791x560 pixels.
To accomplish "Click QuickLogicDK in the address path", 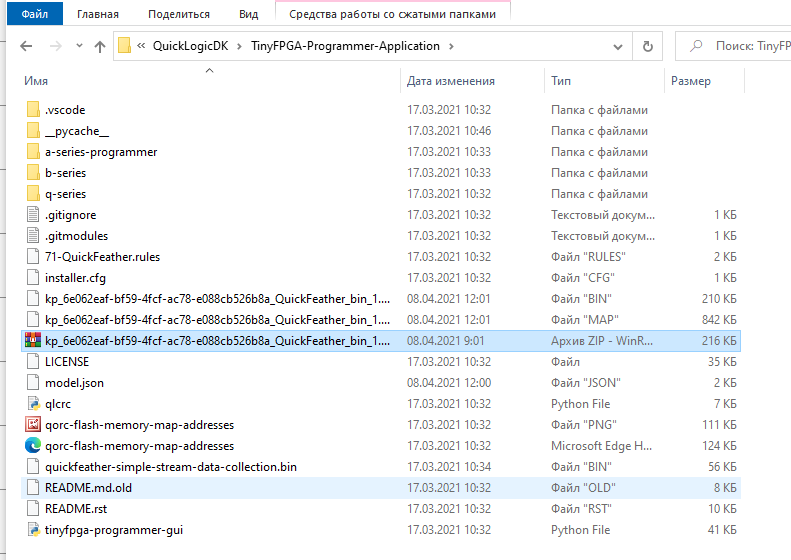I will tap(191, 46).
